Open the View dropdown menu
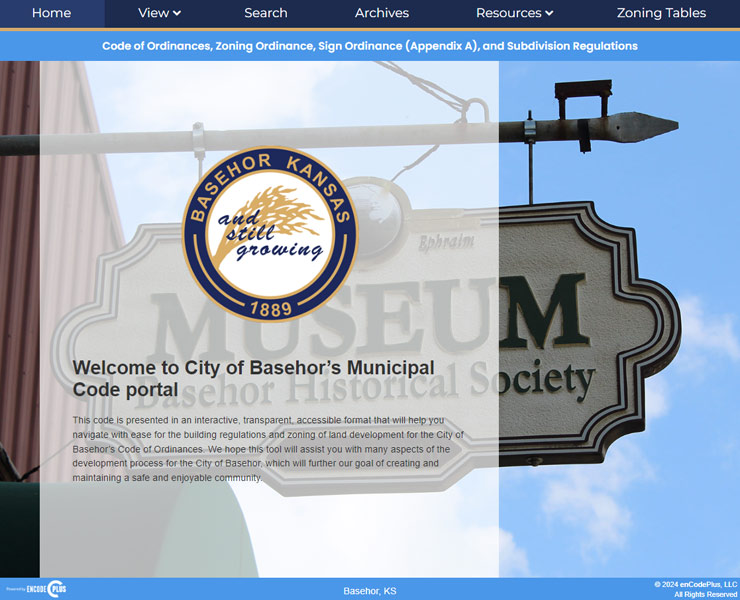The image size is (740, 600). click(x=160, y=13)
